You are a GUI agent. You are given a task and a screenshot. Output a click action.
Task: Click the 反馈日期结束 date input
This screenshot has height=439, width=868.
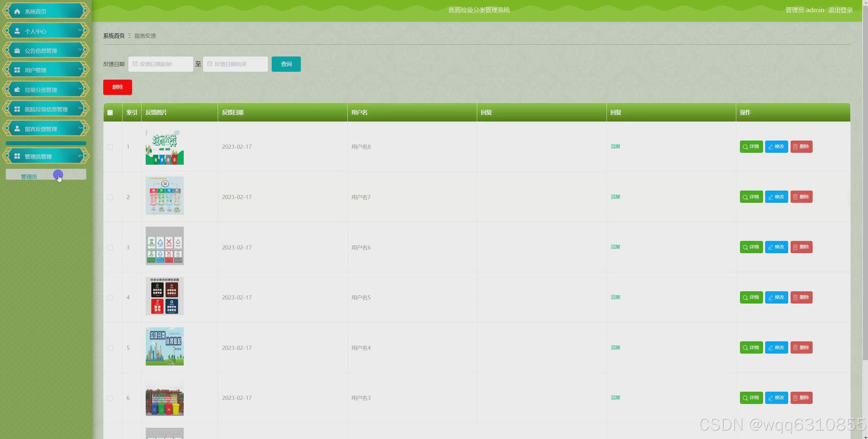click(235, 64)
